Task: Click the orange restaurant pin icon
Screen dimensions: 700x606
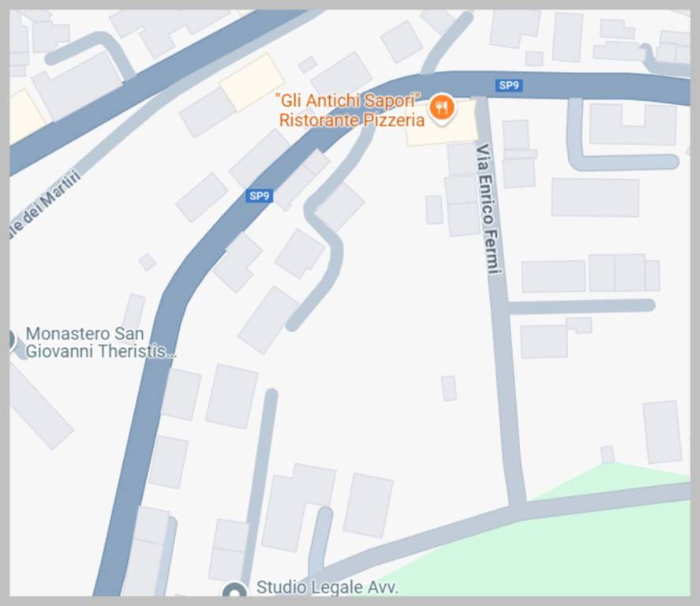Action: click(441, 108)
